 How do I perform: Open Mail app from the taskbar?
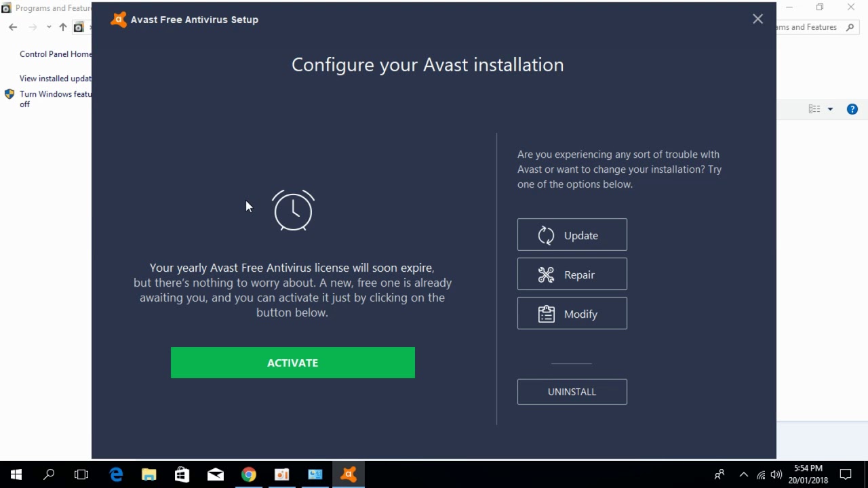pyautogui.click(x=216, y=474)
